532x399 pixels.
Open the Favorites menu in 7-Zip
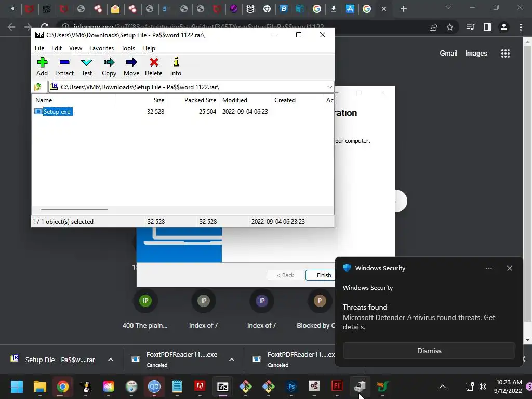click(101, 48)
